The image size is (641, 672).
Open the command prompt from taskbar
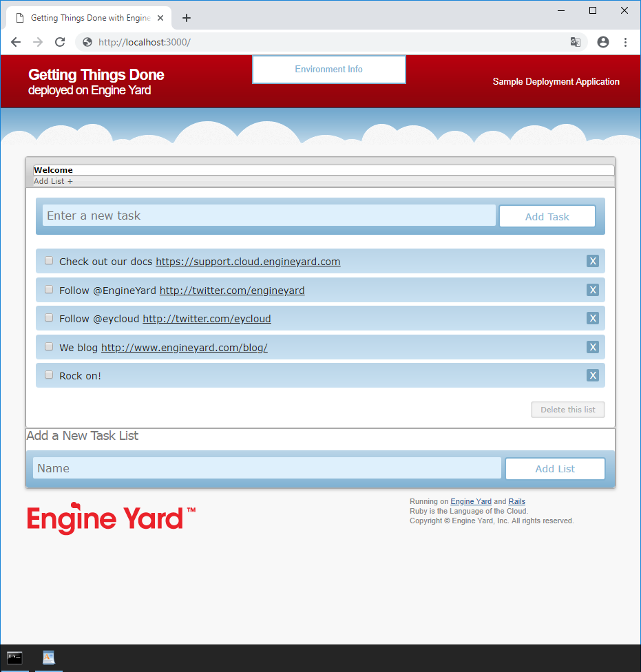[x=14, y=658]
